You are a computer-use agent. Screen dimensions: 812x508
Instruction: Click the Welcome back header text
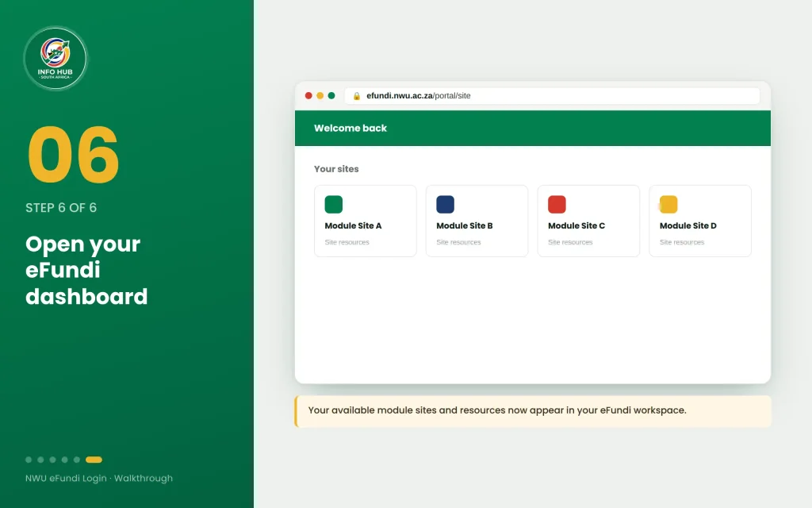[x=350, y=128]
